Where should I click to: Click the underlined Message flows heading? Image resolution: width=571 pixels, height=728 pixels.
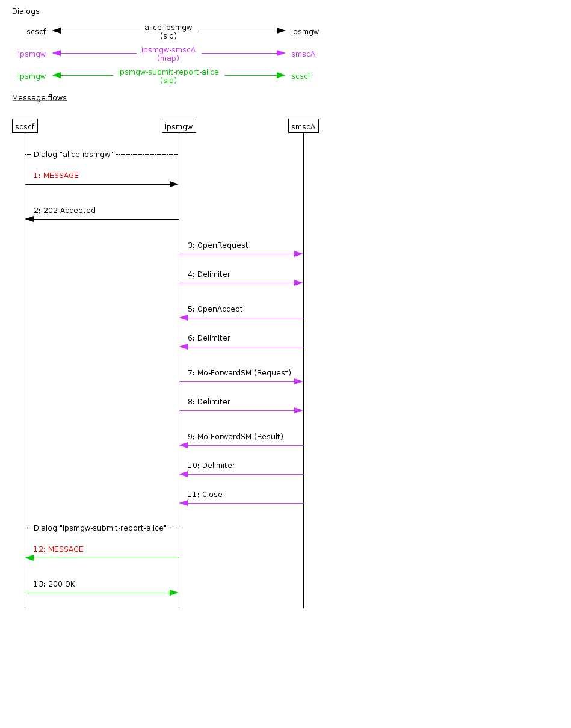(39, 98)
